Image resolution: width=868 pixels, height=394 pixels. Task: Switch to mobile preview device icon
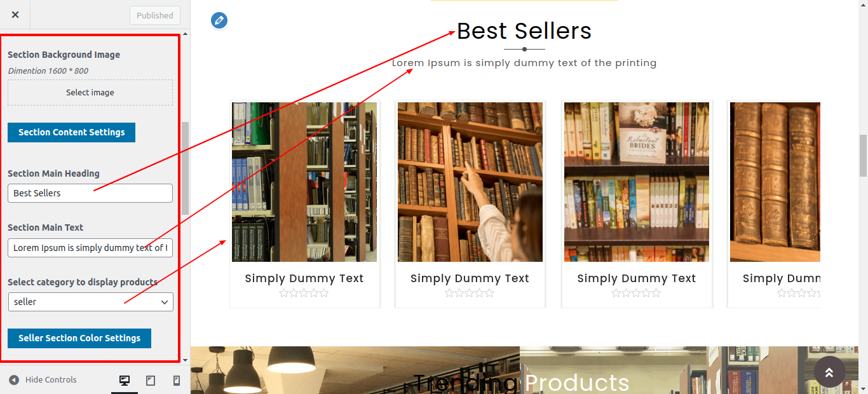[177, 381]
